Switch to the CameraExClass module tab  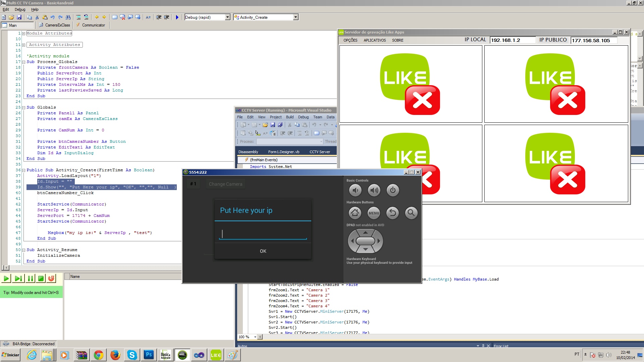click(55, 25)
